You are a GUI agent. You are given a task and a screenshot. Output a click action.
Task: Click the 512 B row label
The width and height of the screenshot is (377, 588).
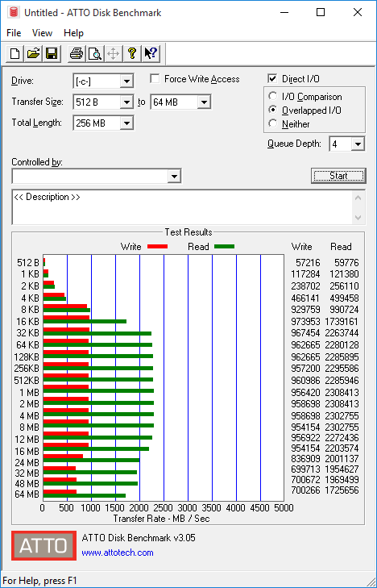(28, 263)
